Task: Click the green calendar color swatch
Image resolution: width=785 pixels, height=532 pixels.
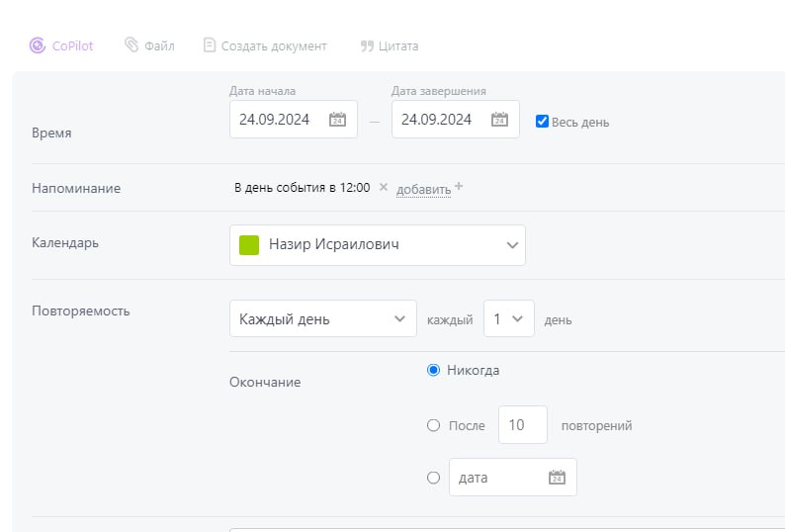Action: 249,244
